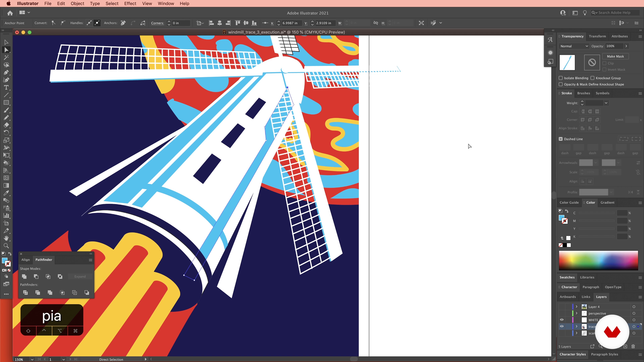
Task: Click Horizontal Align Left icon
Action: point(211,23)
